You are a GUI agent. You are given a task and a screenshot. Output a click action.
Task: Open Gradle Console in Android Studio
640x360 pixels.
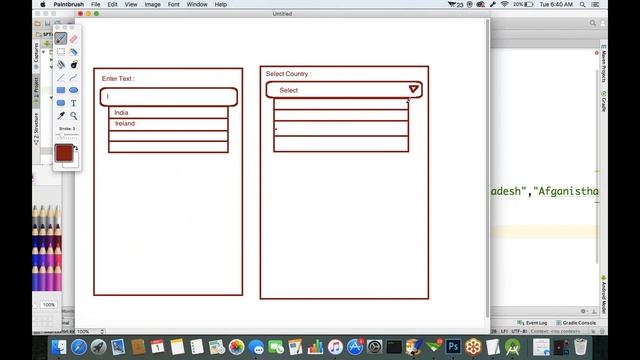pos(576,323)
